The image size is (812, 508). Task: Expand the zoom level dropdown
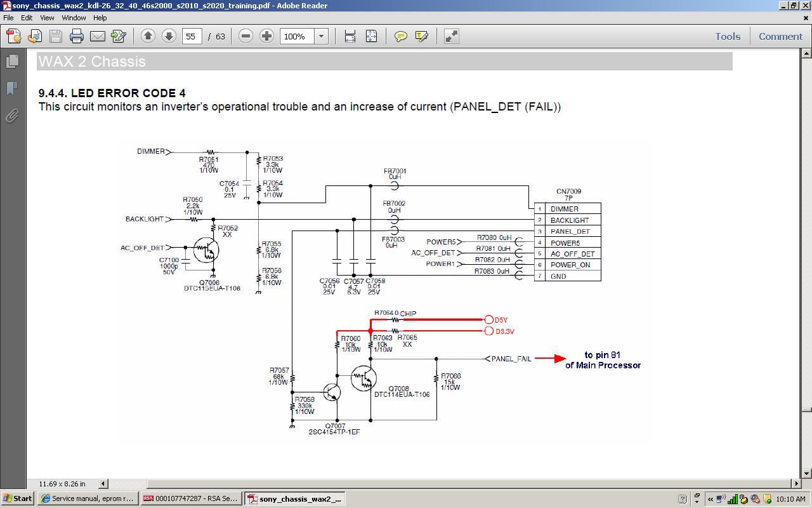point(321,36)
